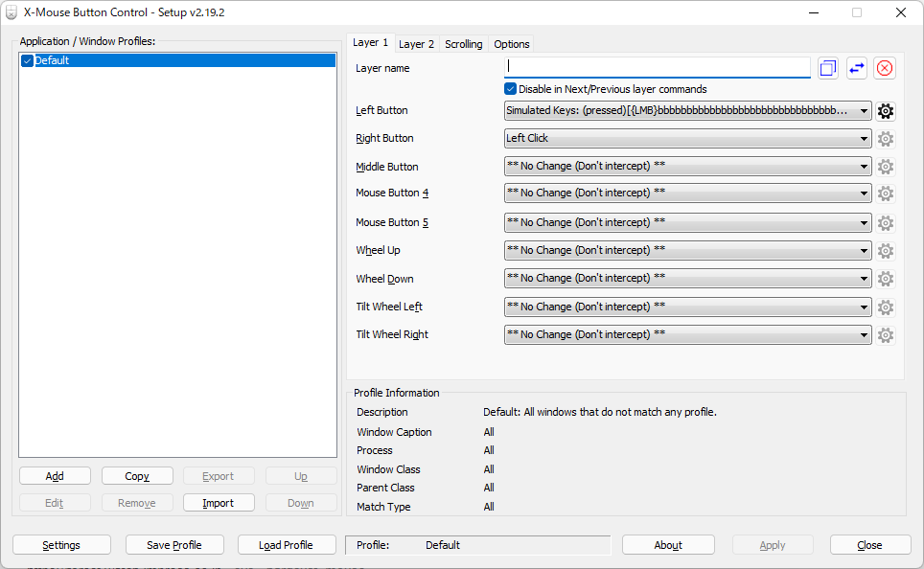This screenshot has width=924, height=569.
Task: Click the Description text 'Default: All windows...'
Action: pos(600,412)
